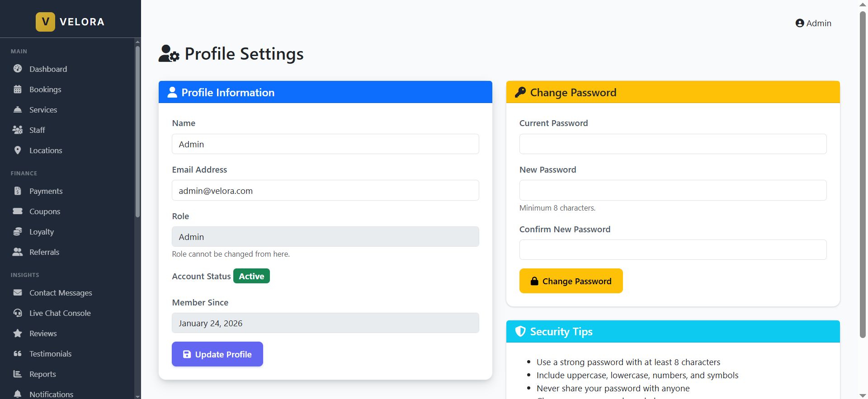Click the Live Chat Console headset icon

click(18, 313)
